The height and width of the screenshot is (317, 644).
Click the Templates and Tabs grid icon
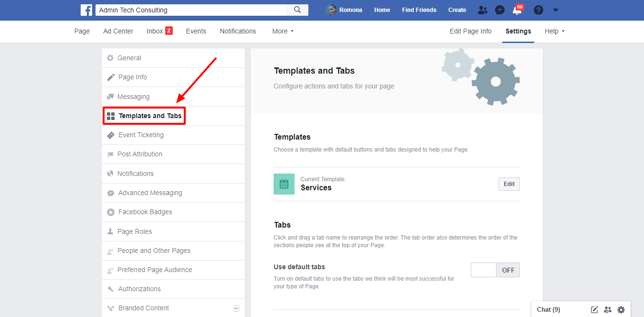(111, 116)
